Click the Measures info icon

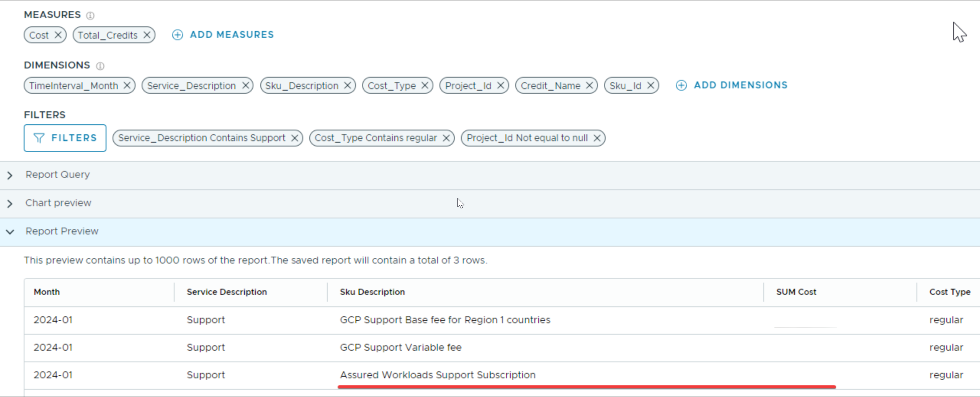tap(90, 15)
